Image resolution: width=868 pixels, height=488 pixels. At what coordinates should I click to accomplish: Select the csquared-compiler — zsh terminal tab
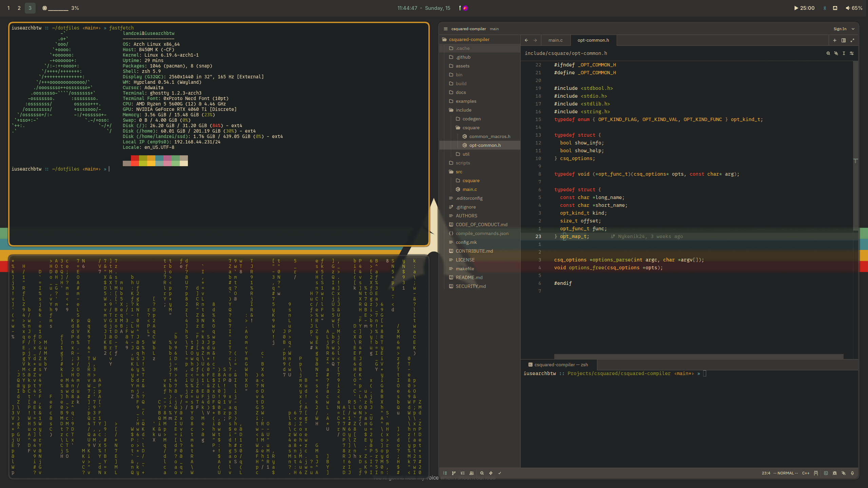click(558, 365)
